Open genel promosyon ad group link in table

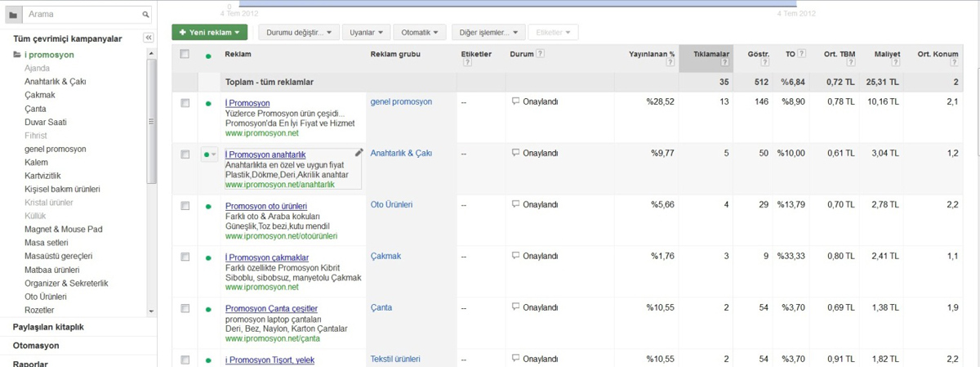tap(401, 102)
